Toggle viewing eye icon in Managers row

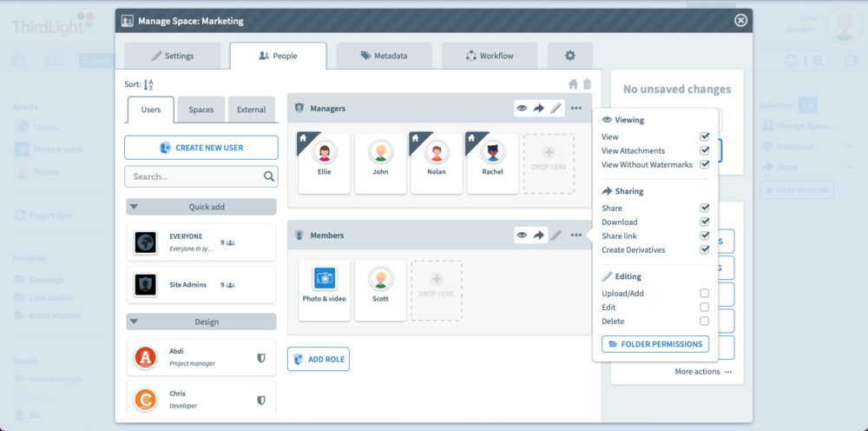point(522,109)
